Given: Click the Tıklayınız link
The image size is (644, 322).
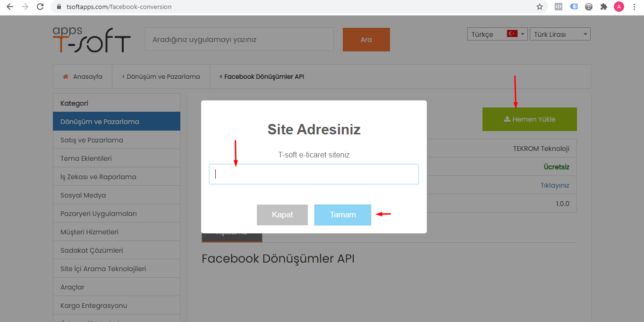Looking at the screenshot, I should pos(555,185).
